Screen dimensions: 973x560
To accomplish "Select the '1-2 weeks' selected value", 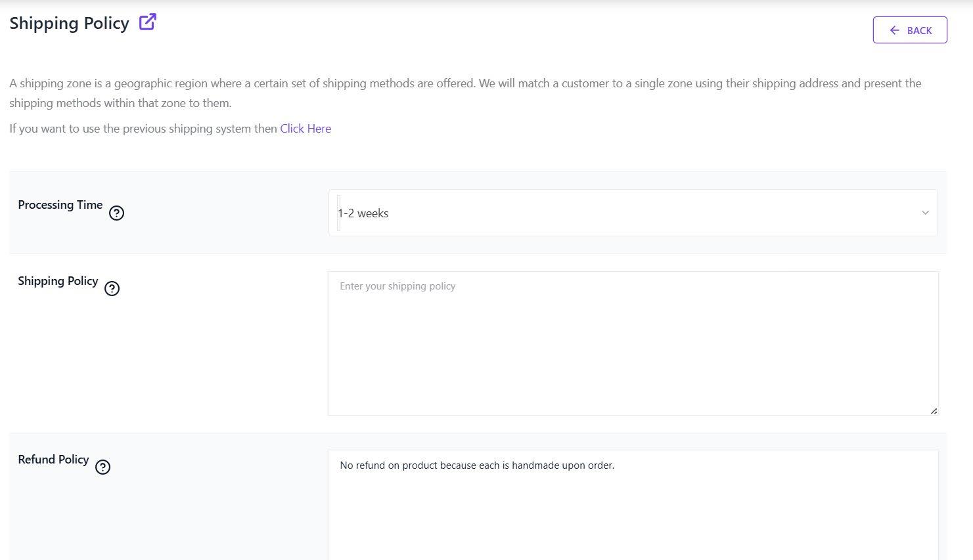I will [x=363, y=213].
